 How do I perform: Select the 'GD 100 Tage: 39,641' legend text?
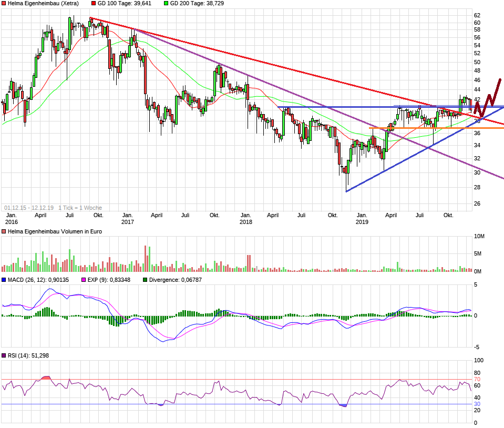tap(125, 4)
